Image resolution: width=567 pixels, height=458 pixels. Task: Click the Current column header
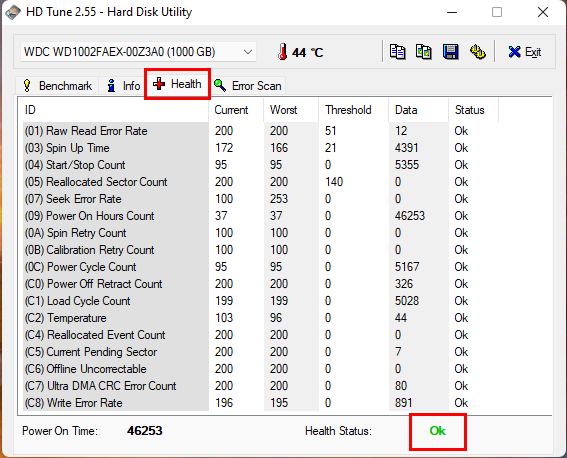click(x=236, y=110)
